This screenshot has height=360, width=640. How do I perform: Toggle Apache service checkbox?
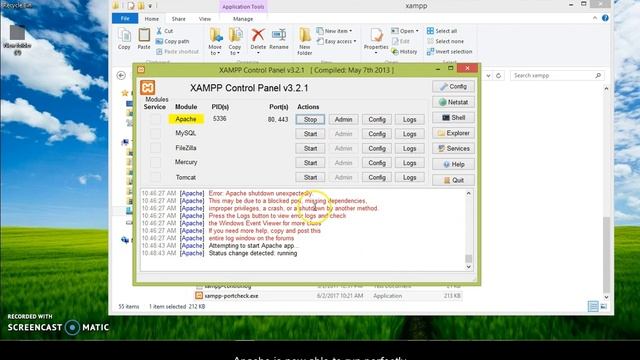coord(155,119)
